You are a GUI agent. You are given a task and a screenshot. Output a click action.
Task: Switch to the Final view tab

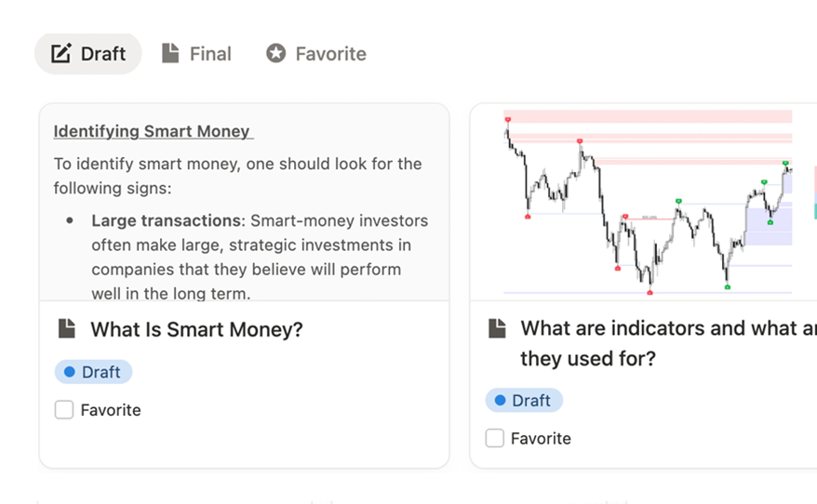tap(209, 54)
